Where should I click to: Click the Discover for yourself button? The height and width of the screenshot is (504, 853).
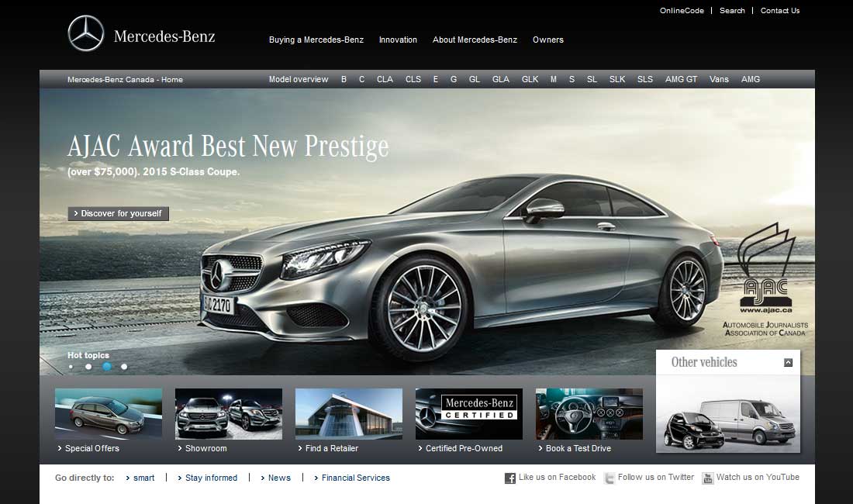point(119,214)
